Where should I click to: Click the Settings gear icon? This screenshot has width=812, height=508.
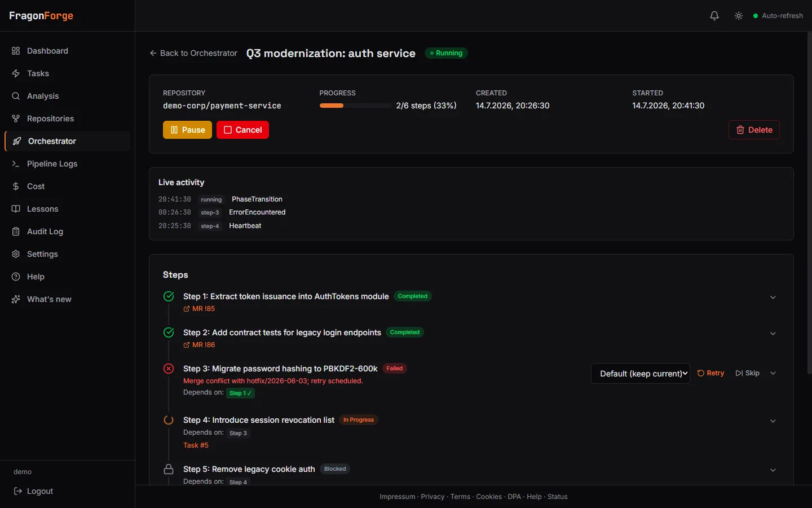click(16, 254)
